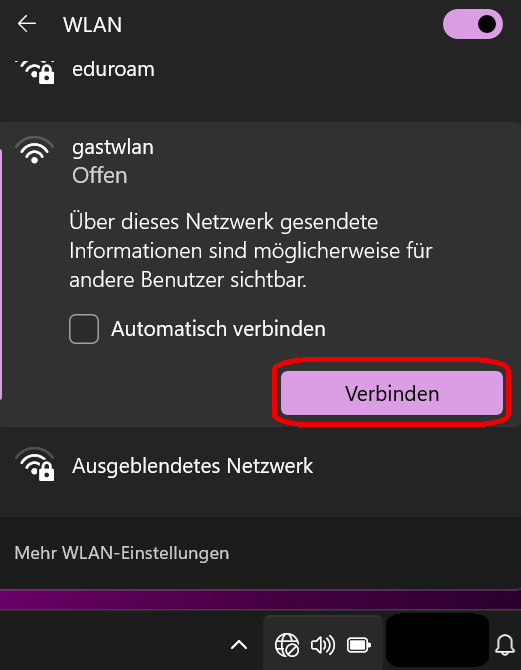The width and height of the screenshot is (521, 670).
Task: Open notifications with the bell icon
Action: click(x=505, y=644)
